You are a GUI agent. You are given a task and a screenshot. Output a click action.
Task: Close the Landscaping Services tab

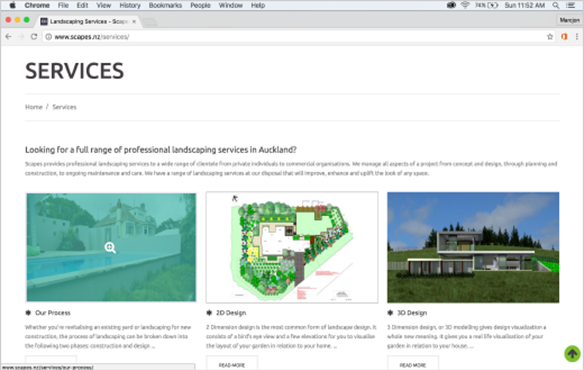(x=134, y=22)
